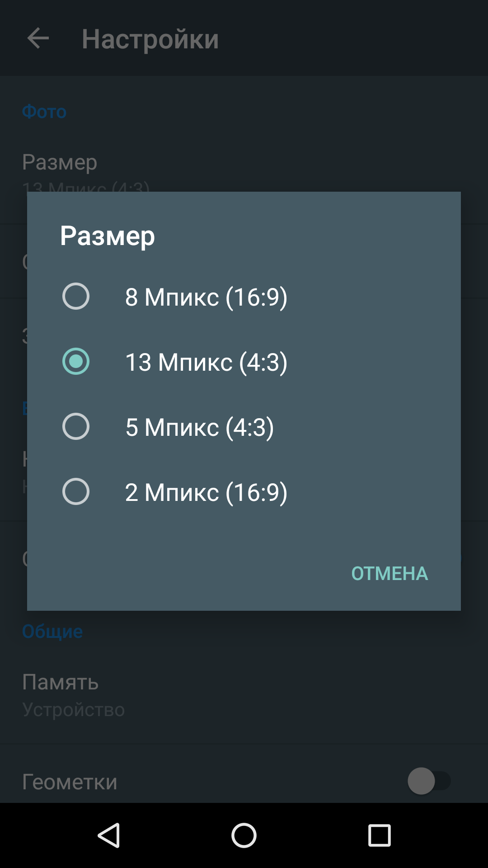Viewport: 488px width, 868px height.
Task: Tap Android back navigation triangle
Action: pyautogui.click(x=109, y=835)
